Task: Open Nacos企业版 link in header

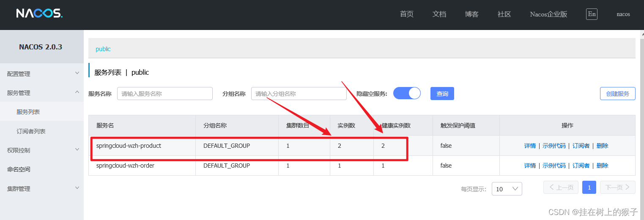Action: 548,14
